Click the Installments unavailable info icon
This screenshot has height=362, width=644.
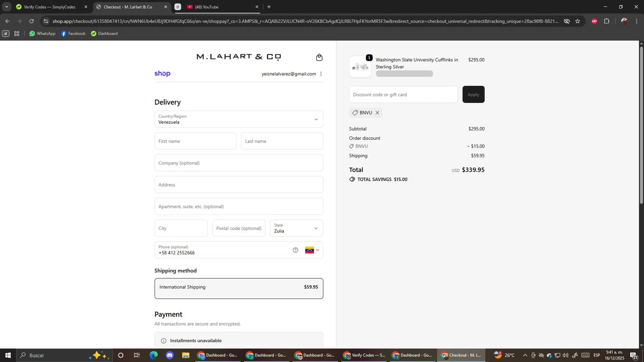tap(164, 341)
